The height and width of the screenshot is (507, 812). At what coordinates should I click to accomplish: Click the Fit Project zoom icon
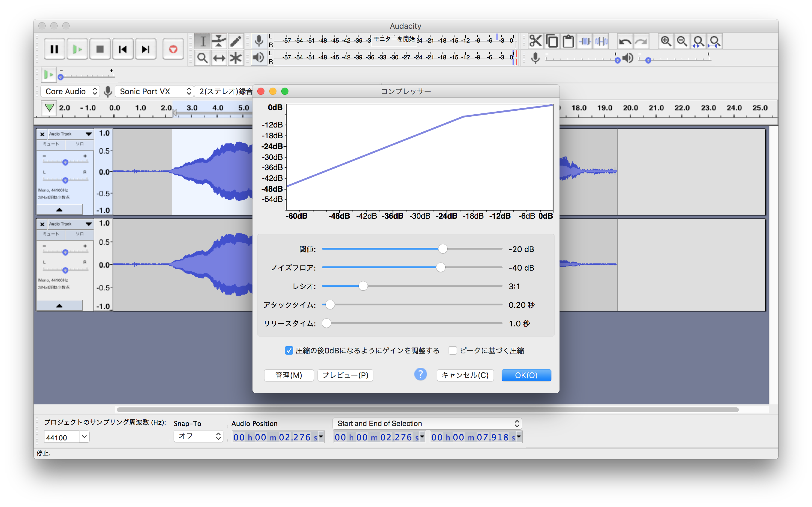pyautogui.click(x=715, y=41)
